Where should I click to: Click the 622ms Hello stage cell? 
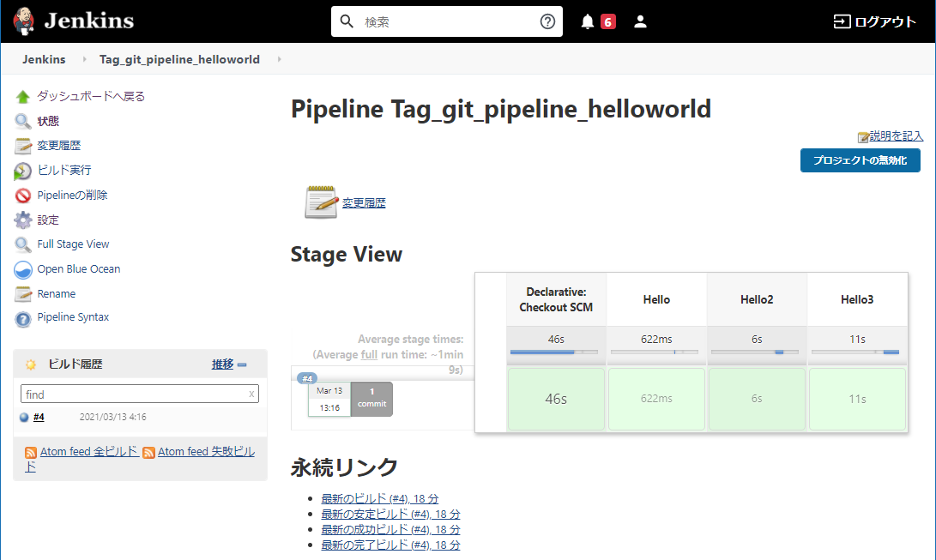[656, 399]
